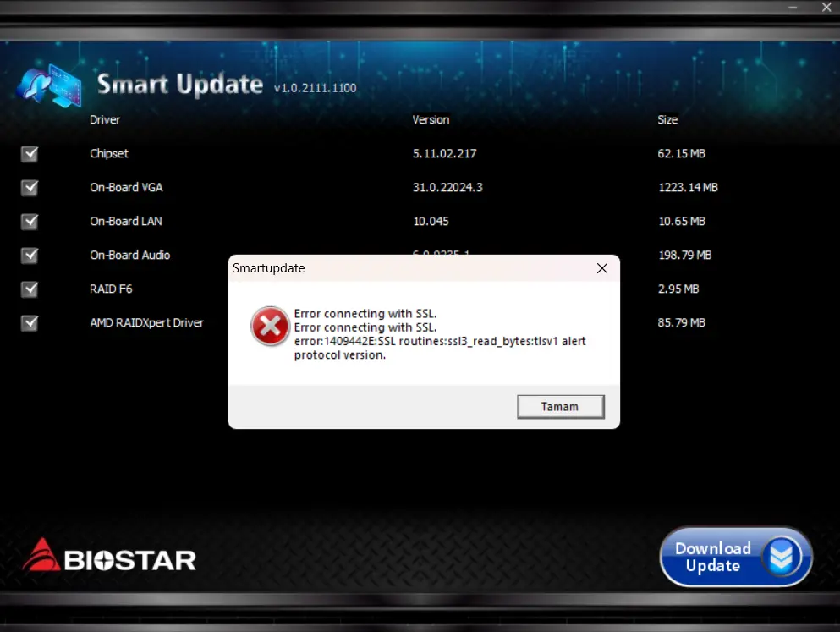840x632 pixels.
Task: Click the Tamam button in error dialog
Action: pyautogui.click(x=560, y=406)
